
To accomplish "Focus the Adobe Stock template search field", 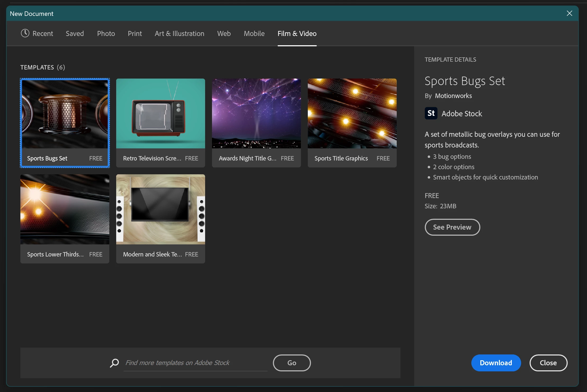I will pyautogui.click(x=195, y=363).
